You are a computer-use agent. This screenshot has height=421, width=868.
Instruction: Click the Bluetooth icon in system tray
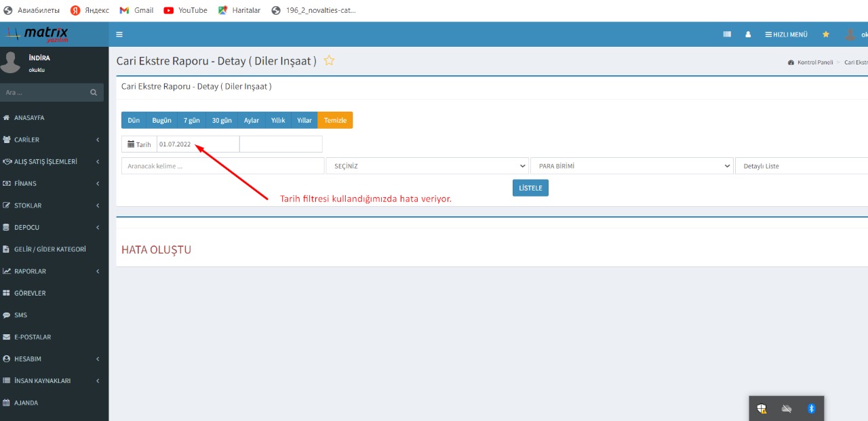[x=810, y=408]
